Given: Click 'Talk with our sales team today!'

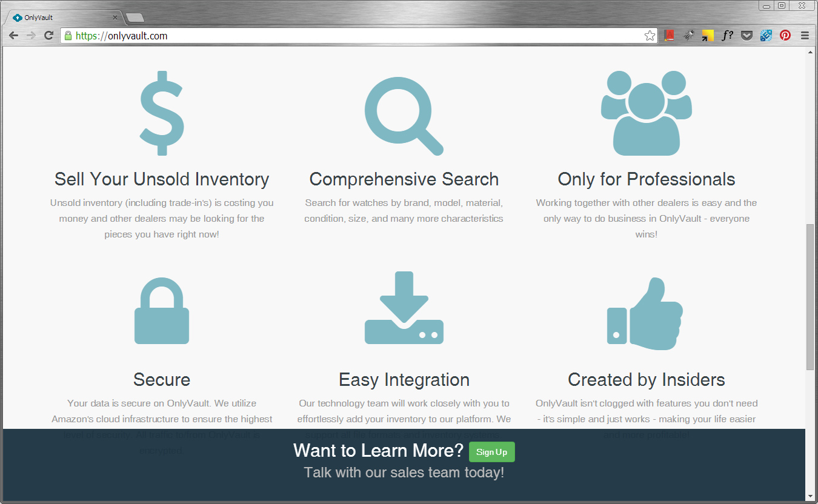Looking at the screenshot, I should (x=404, y=472).
